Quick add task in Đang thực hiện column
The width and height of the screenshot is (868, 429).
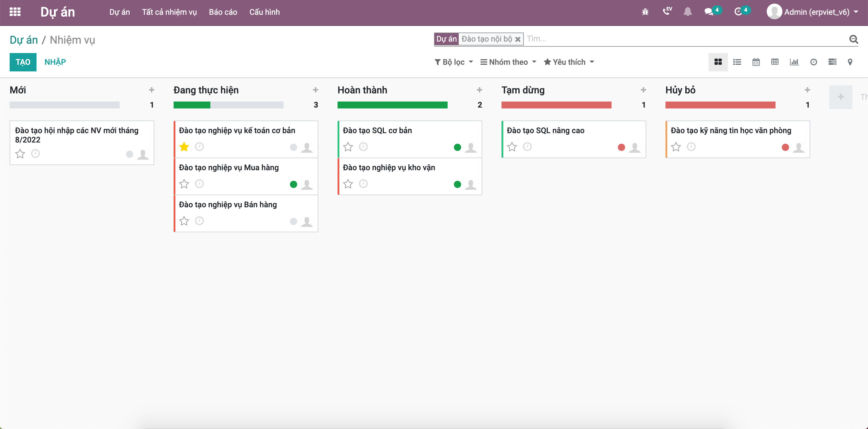pyautogui.click(x=315, y=90)
